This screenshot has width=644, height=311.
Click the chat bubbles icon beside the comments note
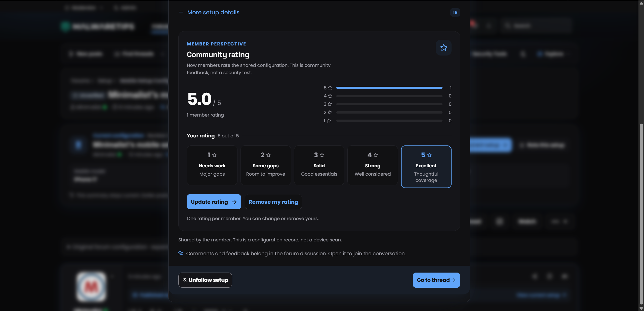pyautogui.click(x=181, y=253)
